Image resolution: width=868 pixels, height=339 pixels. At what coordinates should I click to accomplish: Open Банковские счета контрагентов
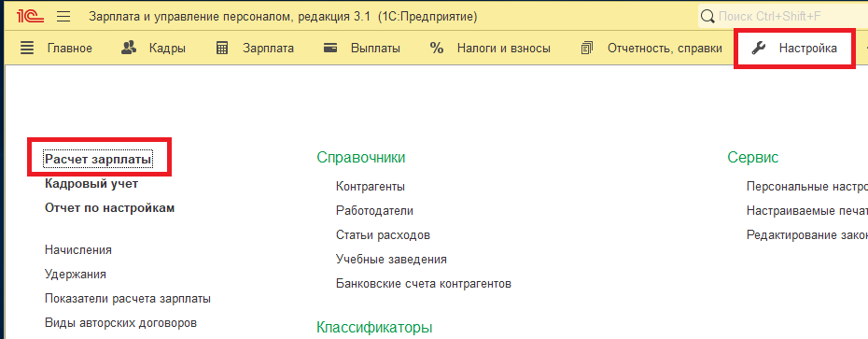pyautogui.click(x=424, y=284)
